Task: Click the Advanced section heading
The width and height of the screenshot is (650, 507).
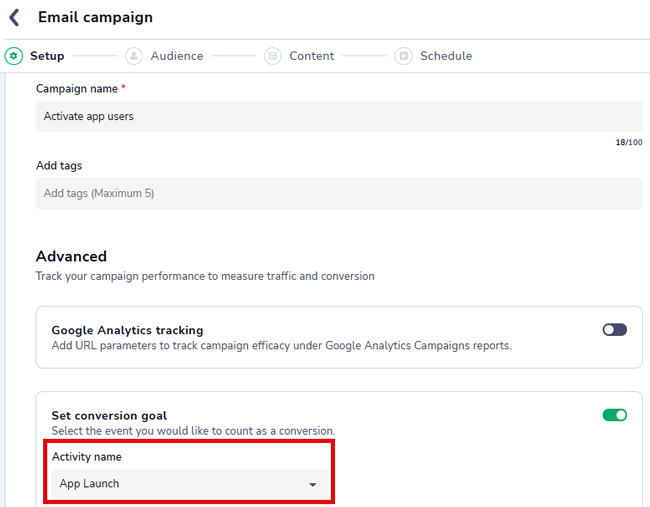Action: click(x=71, y=256)
